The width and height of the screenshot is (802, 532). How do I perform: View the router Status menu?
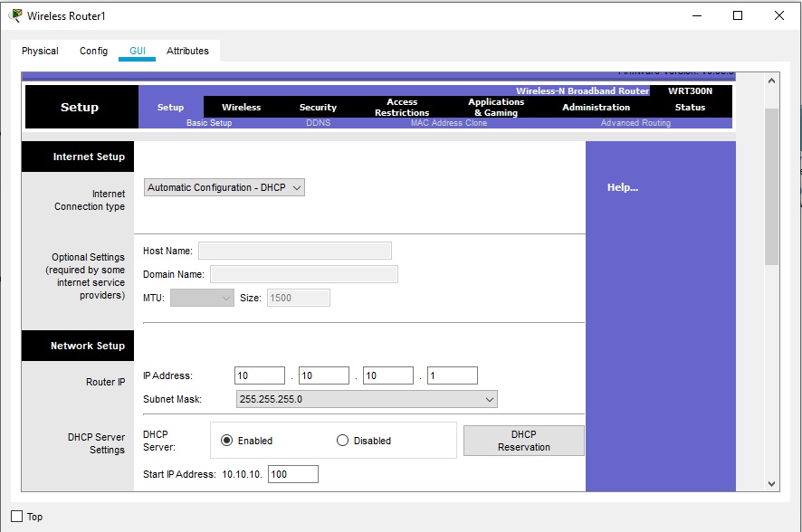690,108
